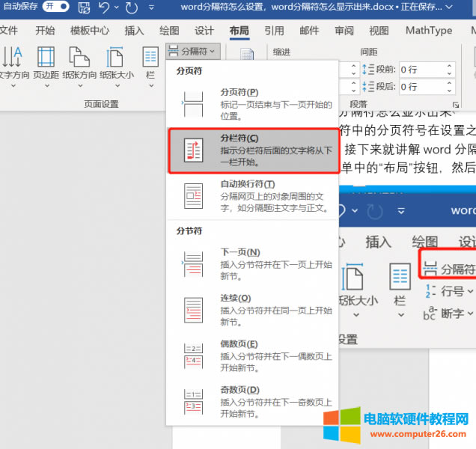Open the MathType ribbon tab
Image resolution: width=476 pixels, height=449 pixels.
[429, 31]
